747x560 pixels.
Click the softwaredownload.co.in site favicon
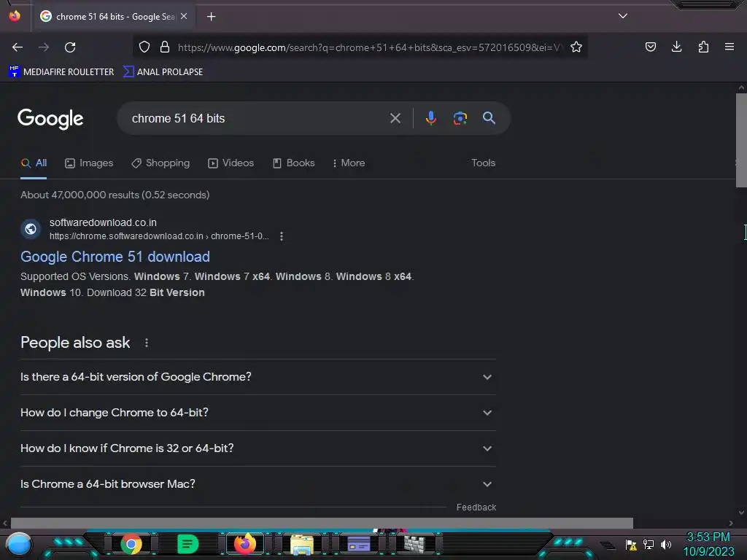click(31, 229)
